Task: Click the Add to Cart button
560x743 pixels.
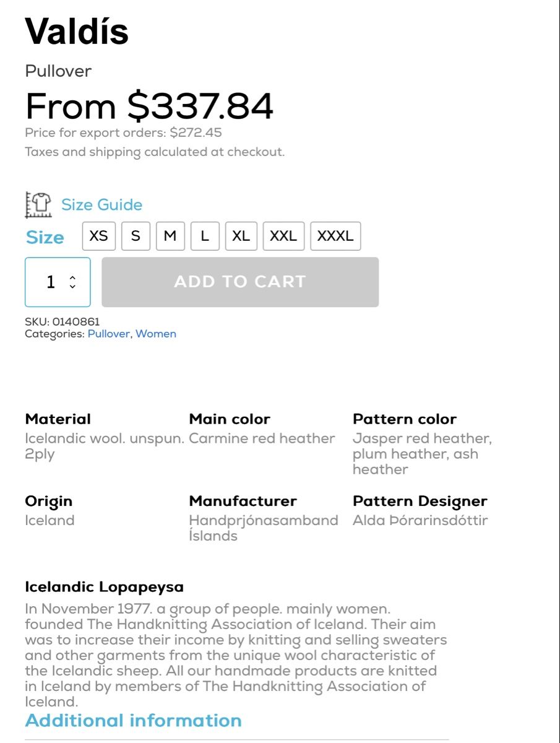Action: (240, 282)
